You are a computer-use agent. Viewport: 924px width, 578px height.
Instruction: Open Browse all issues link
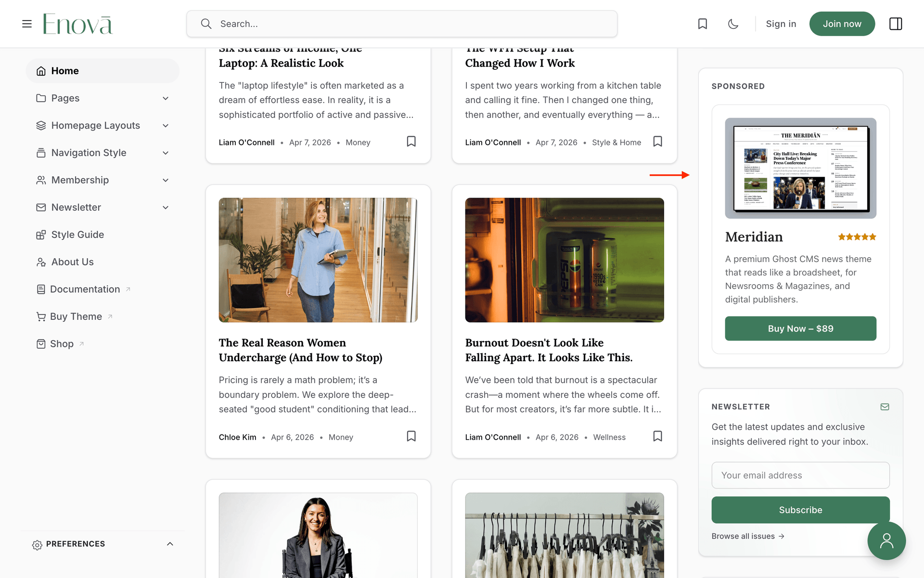(x=748, y=536)
